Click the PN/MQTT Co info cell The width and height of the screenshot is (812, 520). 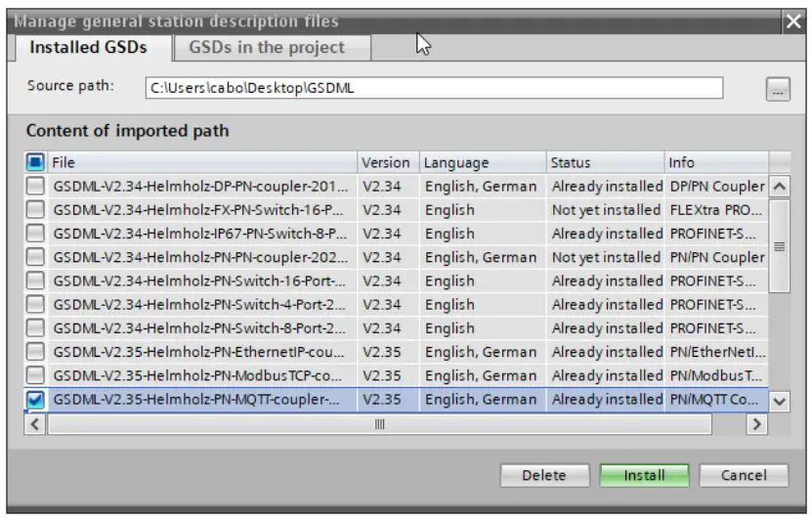coord(714,400)
